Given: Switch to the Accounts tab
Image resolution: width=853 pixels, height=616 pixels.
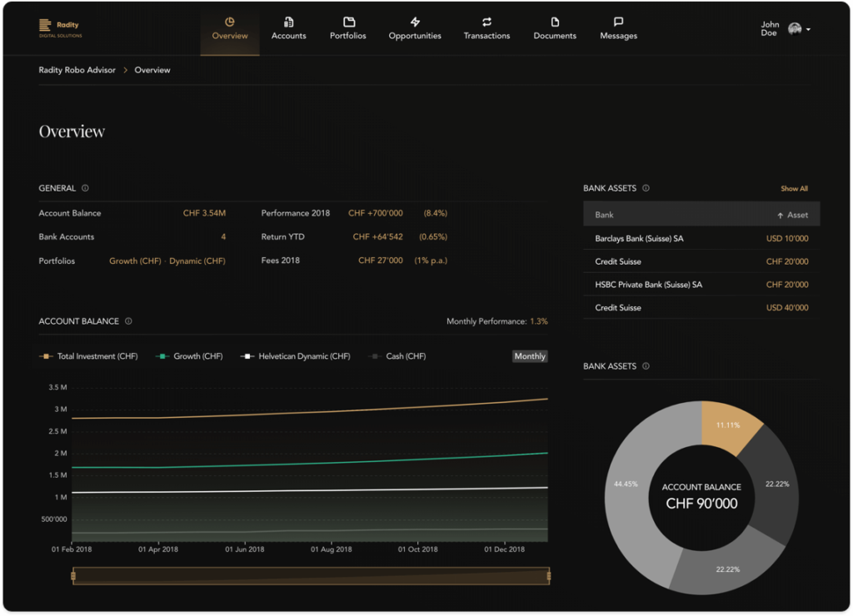Looking at the screenshot, I should click(x=289, y=28).
